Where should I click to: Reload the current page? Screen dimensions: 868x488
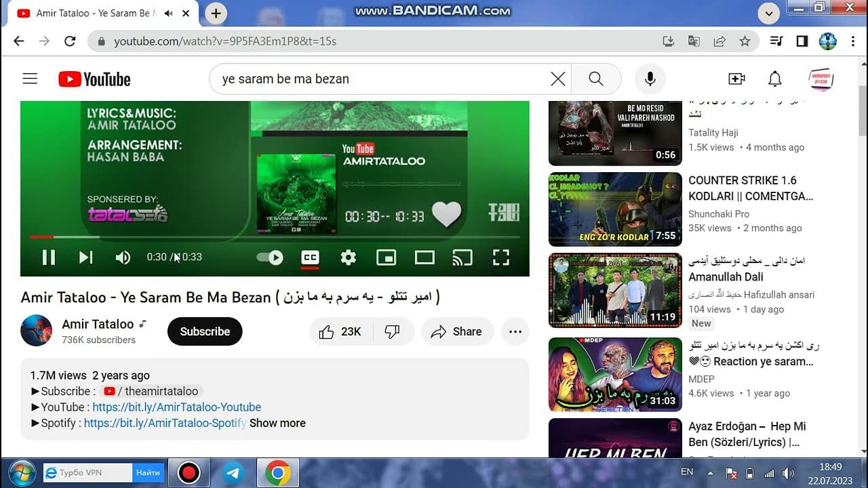pyautogui.click(x=70, y=41)
